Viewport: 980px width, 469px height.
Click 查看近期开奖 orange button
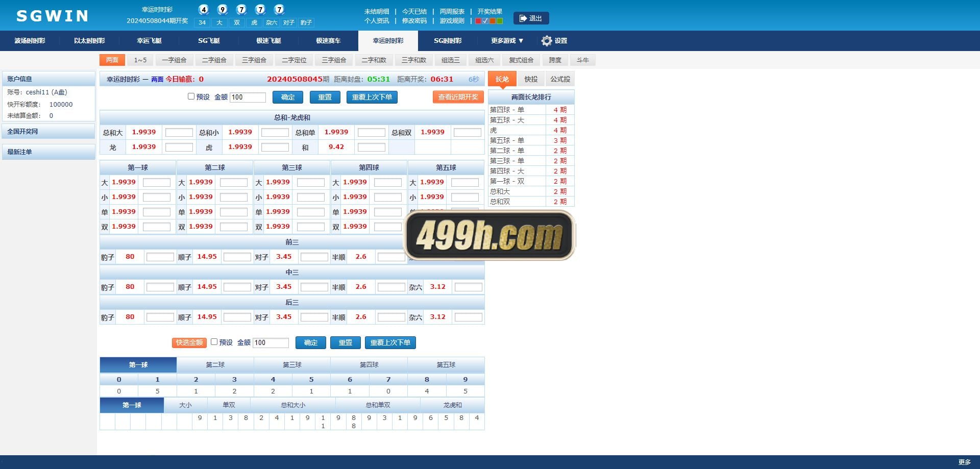click(458, 97)
